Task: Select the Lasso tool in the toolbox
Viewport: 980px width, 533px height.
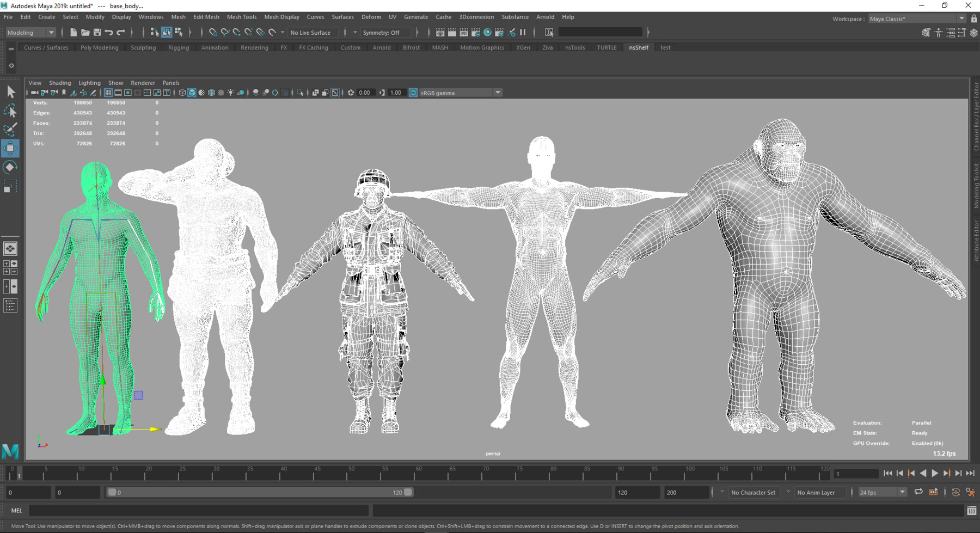Action: (x=10, y=109)
